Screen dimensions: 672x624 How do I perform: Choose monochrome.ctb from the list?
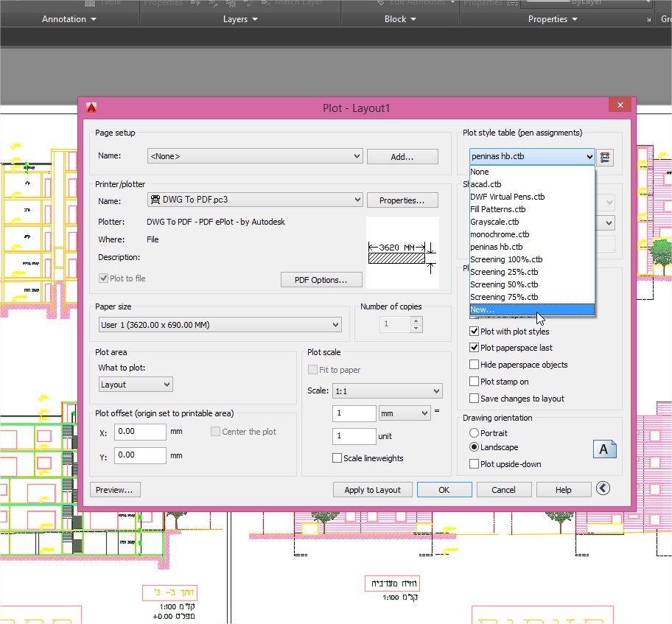pyautogui.click(x=500, y=234)
